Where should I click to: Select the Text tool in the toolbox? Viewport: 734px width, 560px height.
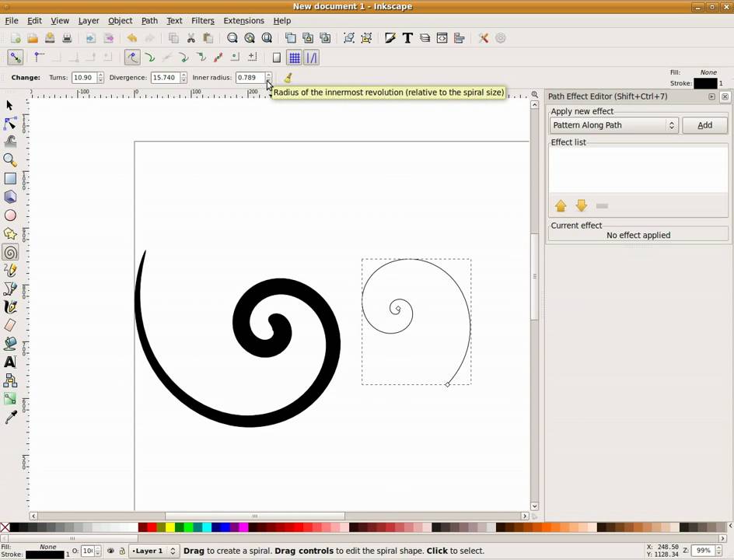pos(11,361)
